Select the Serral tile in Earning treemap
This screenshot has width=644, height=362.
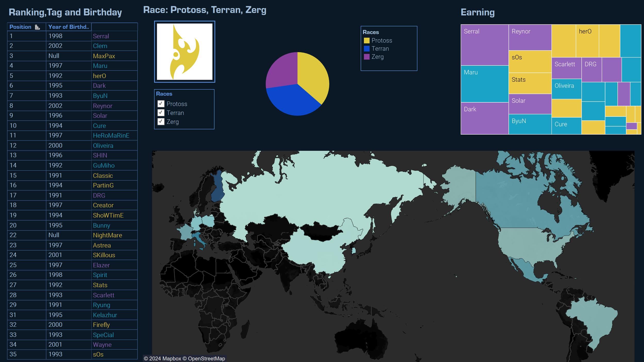pos(485,45)
